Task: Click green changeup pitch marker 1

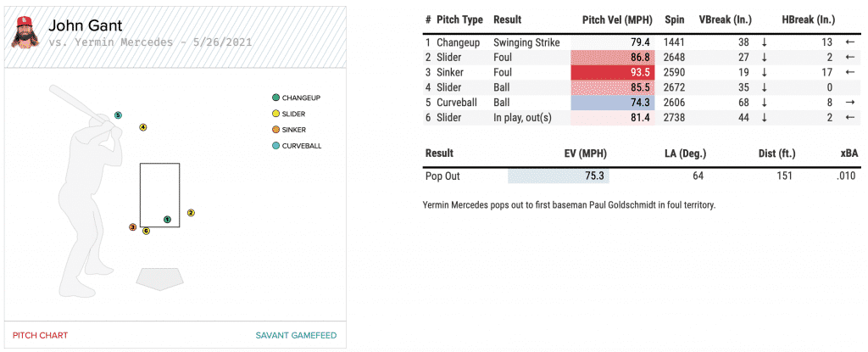Action: pyautogui.click(x=167, y=219)
